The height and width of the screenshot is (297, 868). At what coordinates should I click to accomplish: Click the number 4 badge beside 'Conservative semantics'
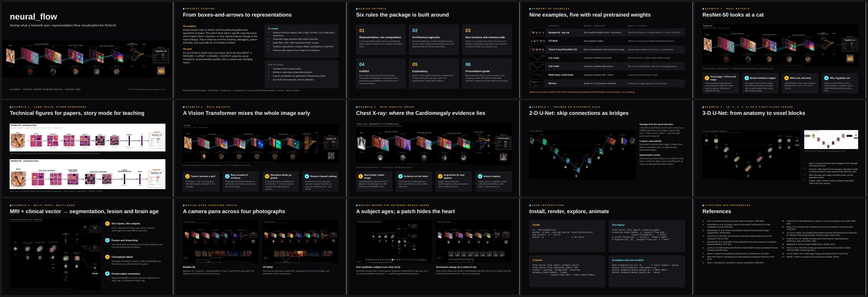(108, 274)
